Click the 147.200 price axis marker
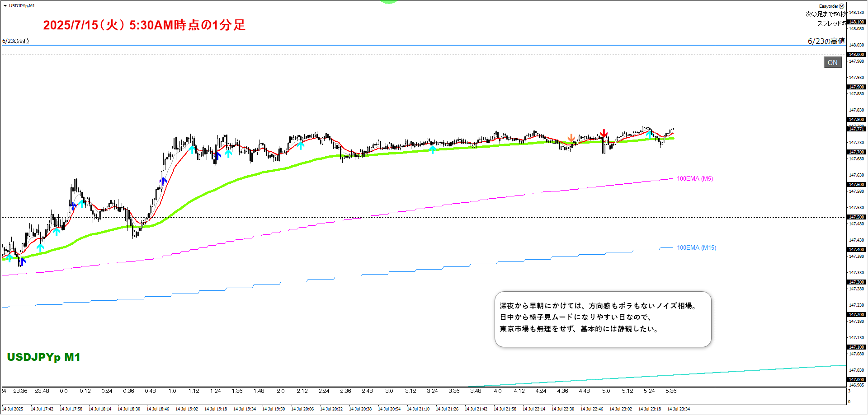 click(856, 314)
